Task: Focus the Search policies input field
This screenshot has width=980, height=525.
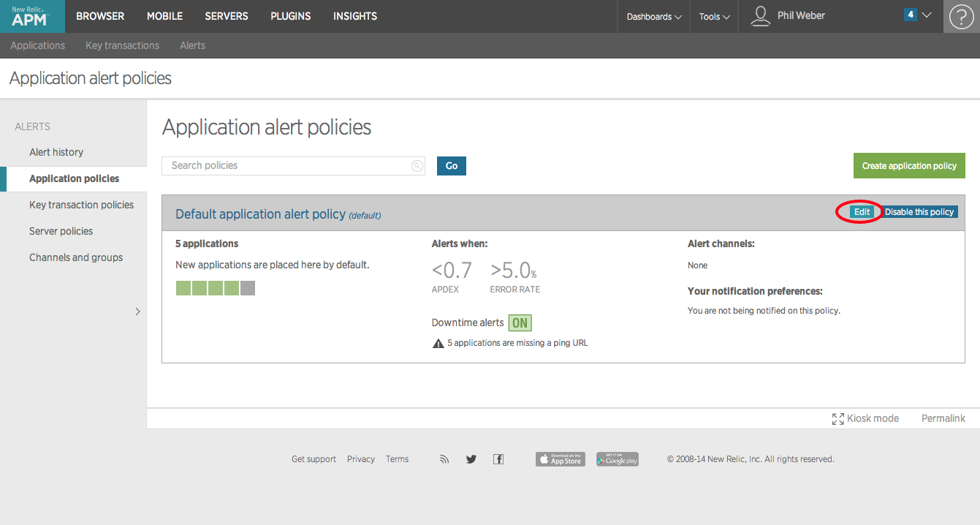Action: (294, 166)
